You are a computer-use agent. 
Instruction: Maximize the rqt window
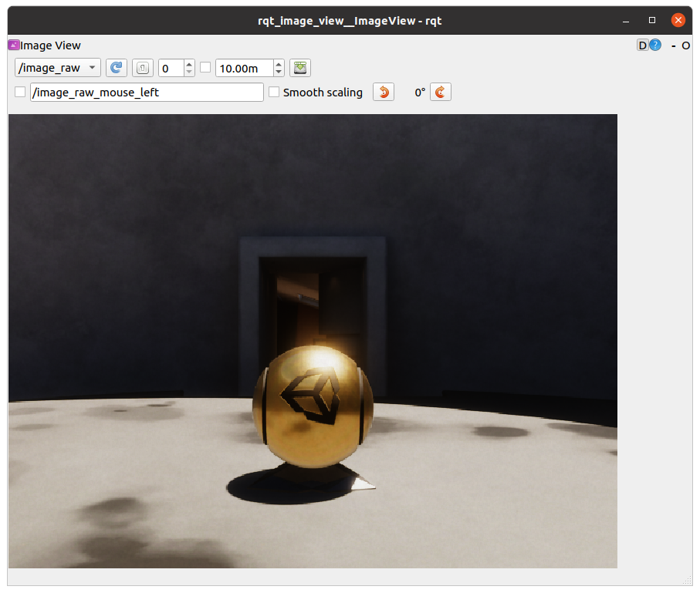click(652, 21)
